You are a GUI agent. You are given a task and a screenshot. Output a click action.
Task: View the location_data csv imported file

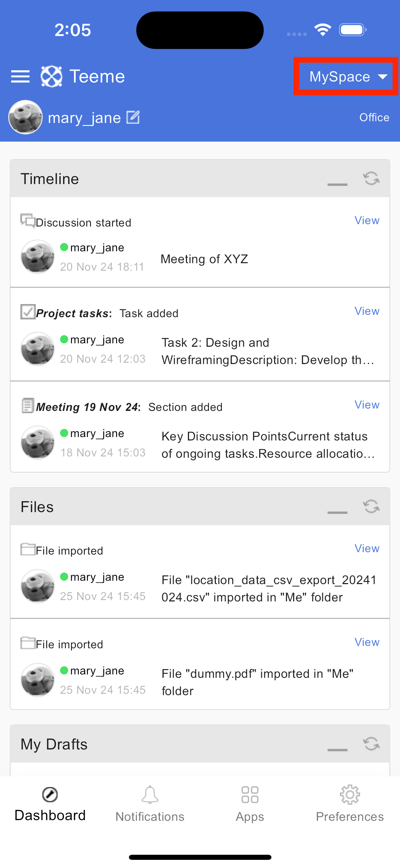[x=367, y=548]
